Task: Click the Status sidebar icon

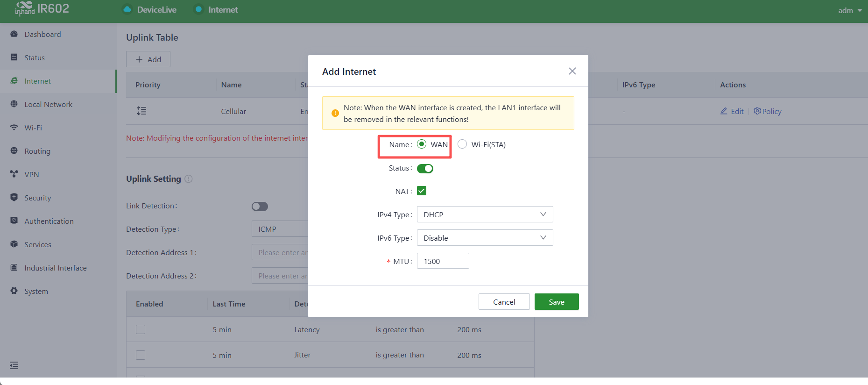Action: click(x=14, y=57)
